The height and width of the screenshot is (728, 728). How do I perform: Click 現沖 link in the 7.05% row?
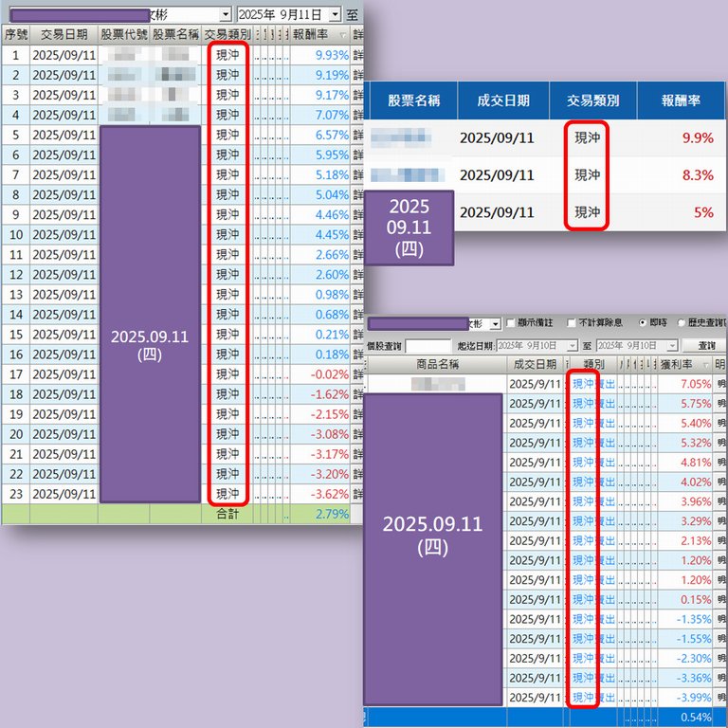(582, 384)
